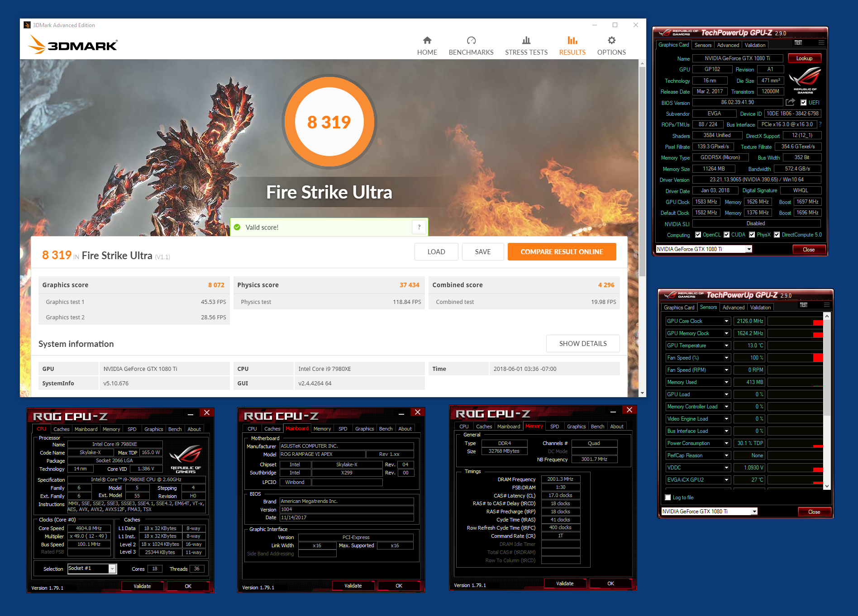Go to 3DMark HOME
Viewport: 858px width, 616px height.
click(x=427, y=46)
